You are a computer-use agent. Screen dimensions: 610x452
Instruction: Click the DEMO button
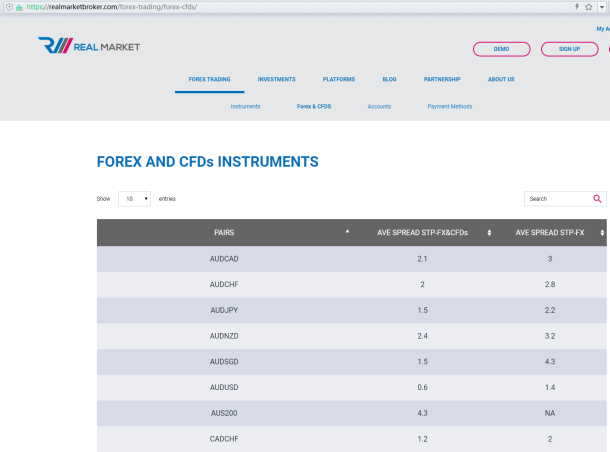[x=501, y=49]
